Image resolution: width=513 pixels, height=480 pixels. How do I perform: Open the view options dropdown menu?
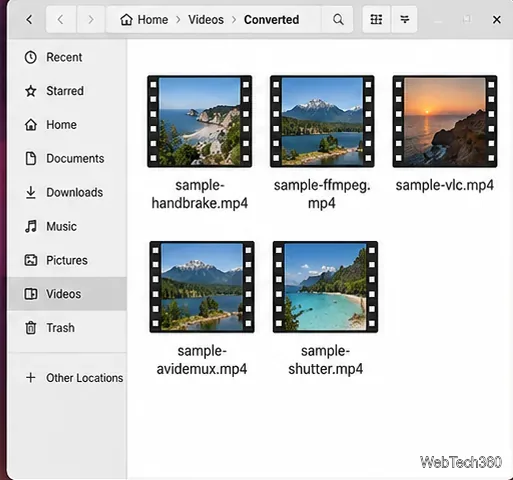click(x=404, y=20)
